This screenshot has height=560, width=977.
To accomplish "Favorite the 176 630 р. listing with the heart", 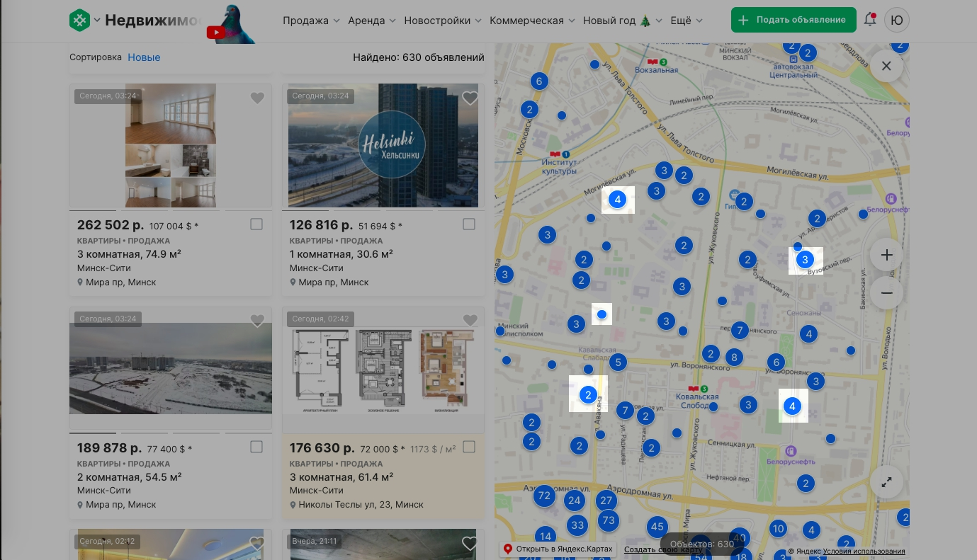I will [x=470, y=321].
